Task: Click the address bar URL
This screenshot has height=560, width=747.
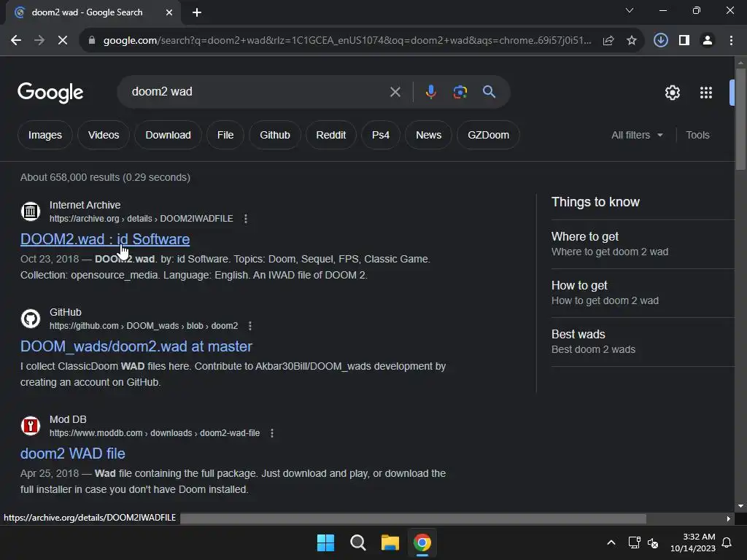Action: pos(347,41)
